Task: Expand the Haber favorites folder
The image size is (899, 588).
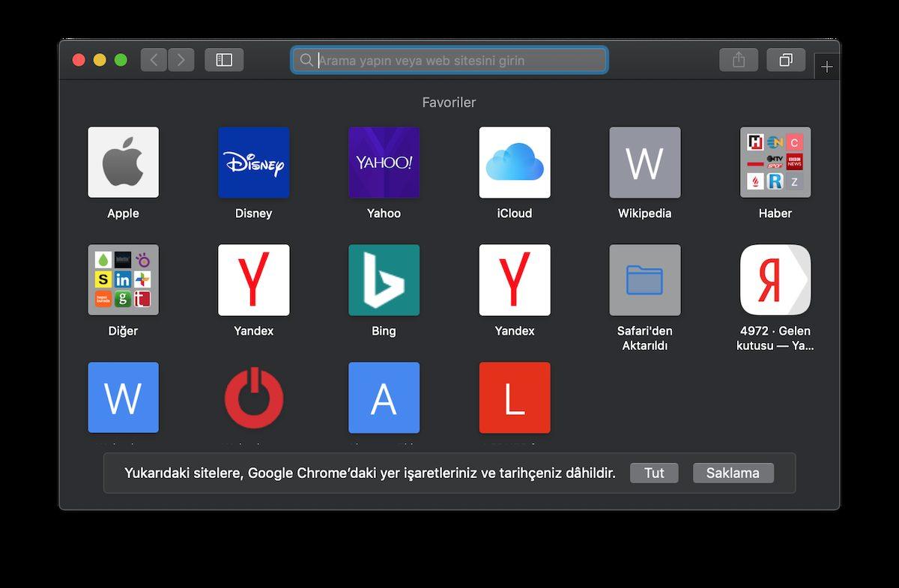Action: (x=775, y=163)
